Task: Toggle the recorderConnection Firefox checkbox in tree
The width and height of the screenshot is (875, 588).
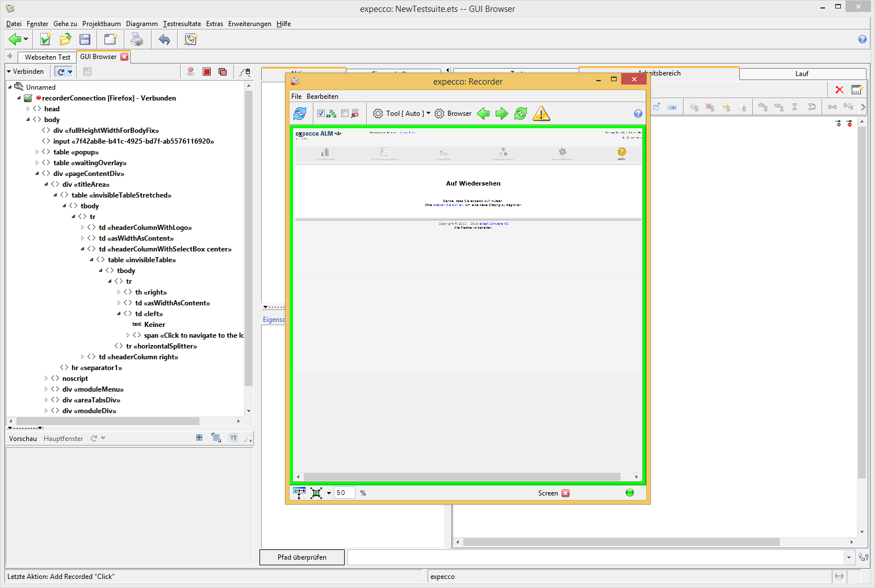Action: coord(28,98)
